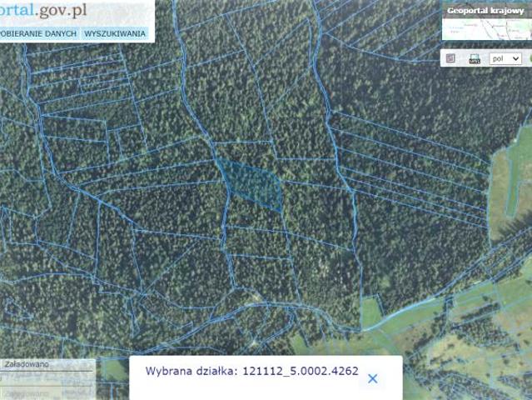Click the purple map tool icon beside printer
The height and width of the screenshot is (400, 532).
point(450,58)
